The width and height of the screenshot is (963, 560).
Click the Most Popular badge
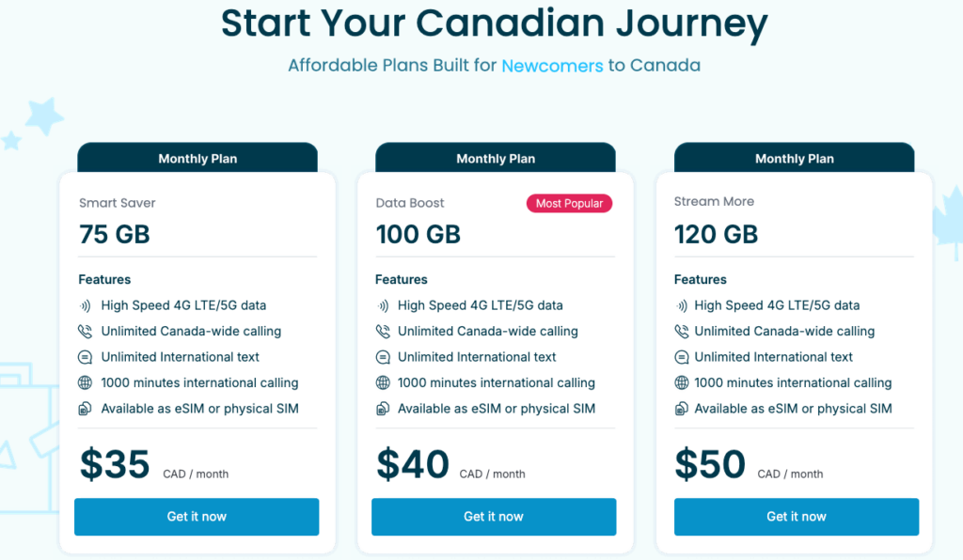[570, 204]
